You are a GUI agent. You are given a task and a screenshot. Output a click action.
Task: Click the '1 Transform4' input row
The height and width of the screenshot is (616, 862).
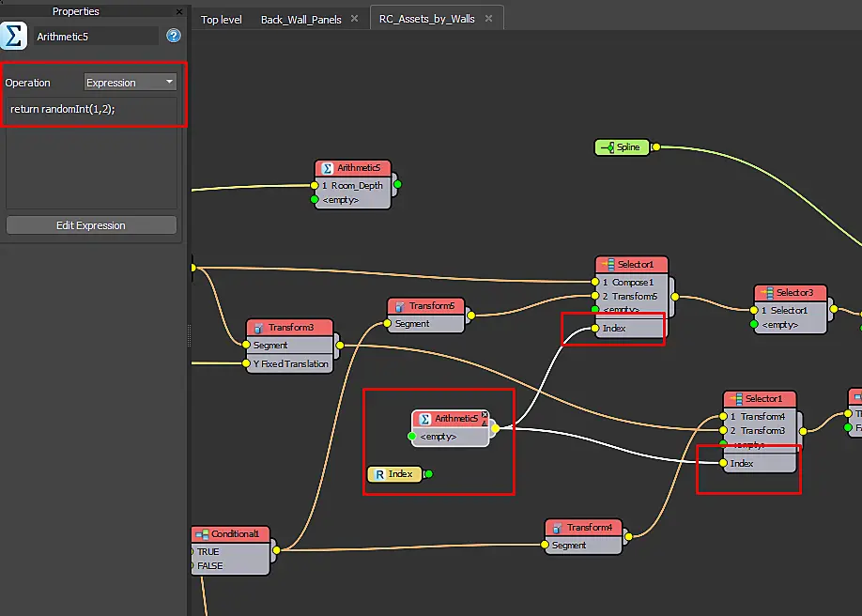pos(760,416)
